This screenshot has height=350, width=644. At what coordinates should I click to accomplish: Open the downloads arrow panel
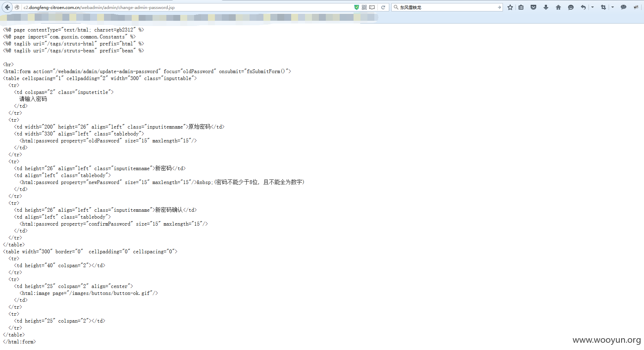click(546, 7)
